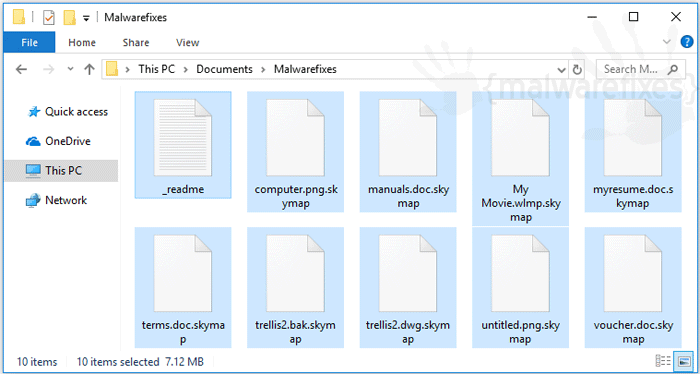Select untitled.png.skymap file icon
Viewport: 700px width, 374px height.
tap(521, 273)
